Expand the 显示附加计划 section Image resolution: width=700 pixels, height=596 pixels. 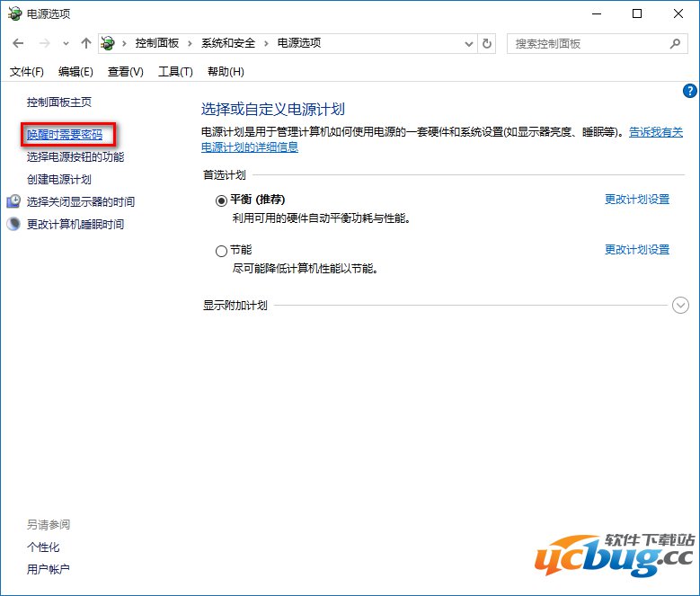(680, 306)
